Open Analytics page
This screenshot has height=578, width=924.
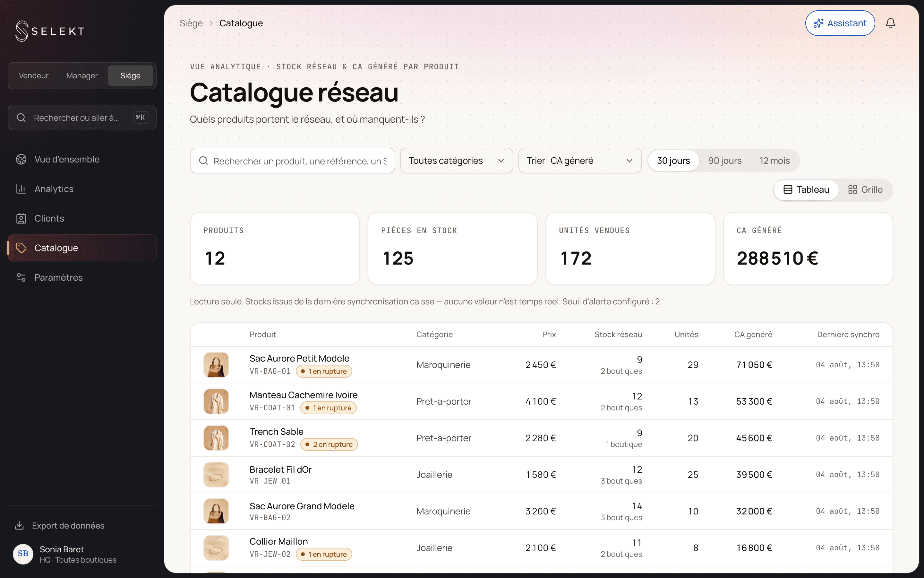(82, 189)
